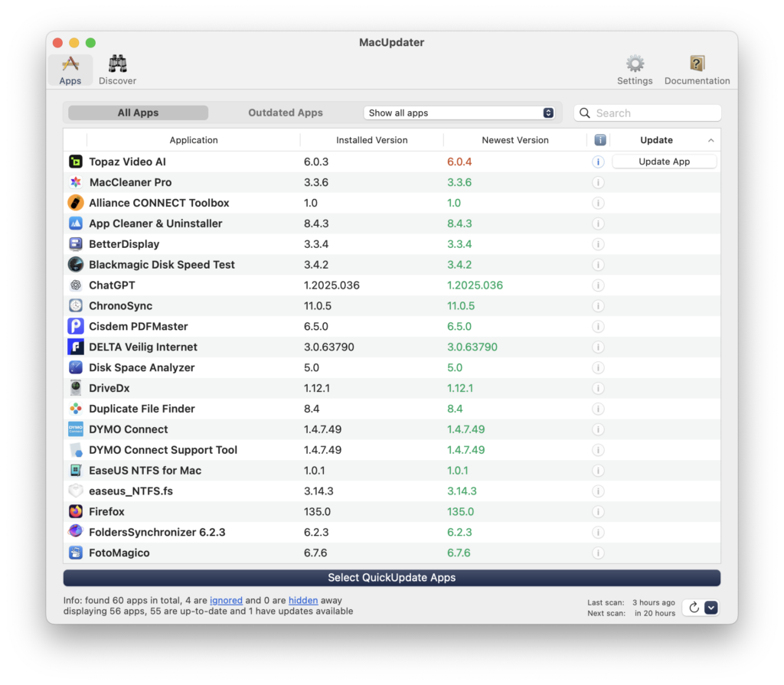This screenshot has height=685, width=784.
Task: Click installed version 3.0.63790 cell
Action: point(329,347)
